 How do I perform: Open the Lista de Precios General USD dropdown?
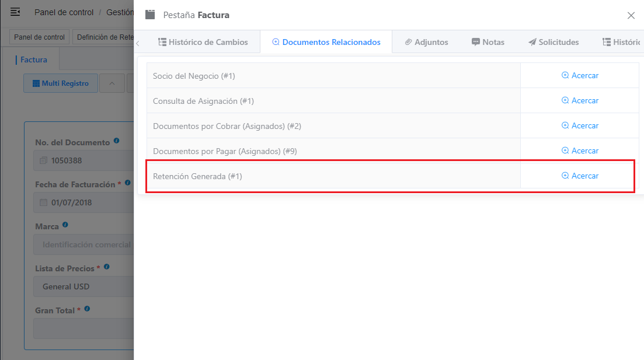(x=84, y=286)
